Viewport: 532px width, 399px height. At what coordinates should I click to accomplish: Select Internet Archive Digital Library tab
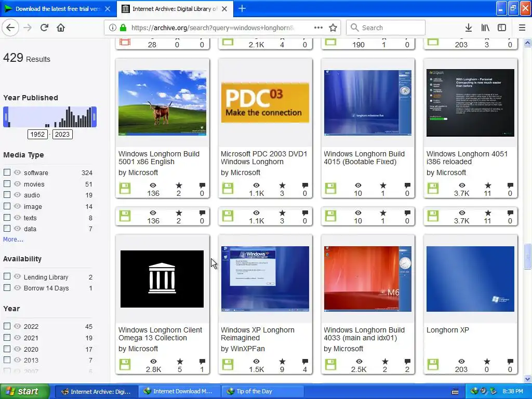pyautogui.click(x=175, y=9)
